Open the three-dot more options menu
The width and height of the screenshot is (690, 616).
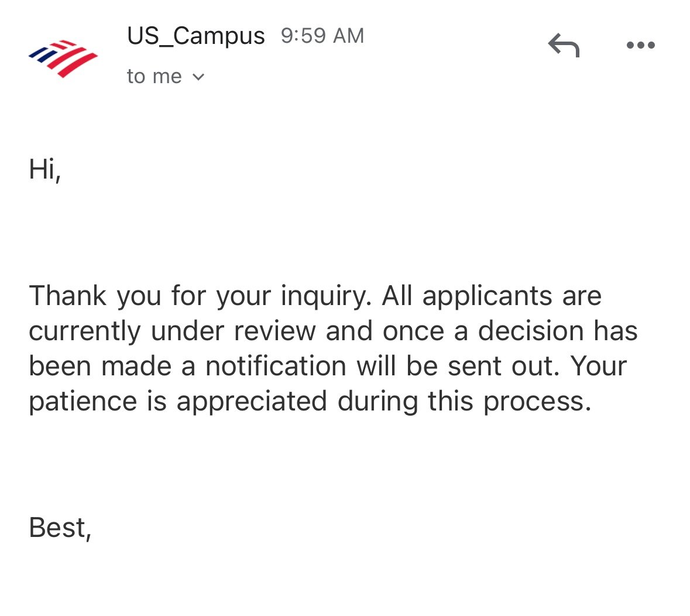640,45
